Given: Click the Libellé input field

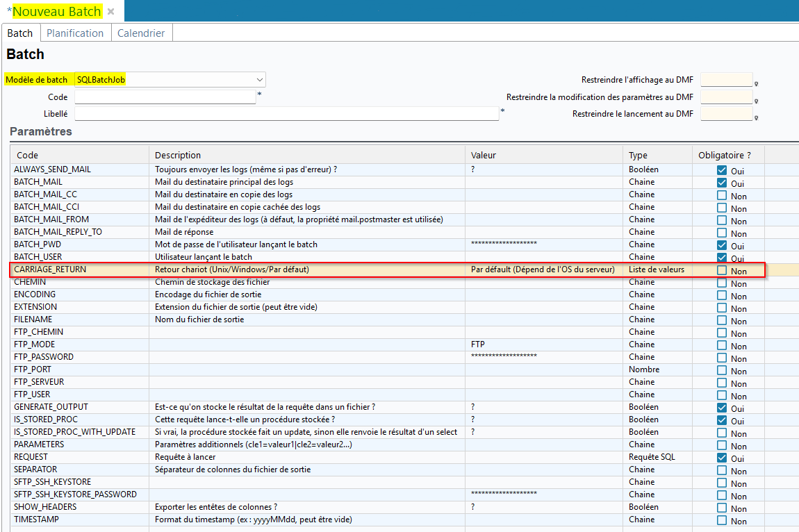Looking at the screenshot, I should pyautogui.click(x=286, y=114).
